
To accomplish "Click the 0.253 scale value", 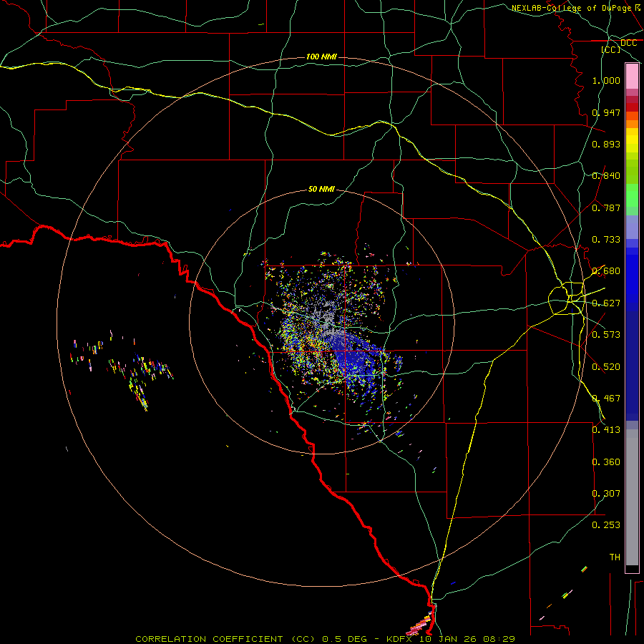I will point(606,525).
